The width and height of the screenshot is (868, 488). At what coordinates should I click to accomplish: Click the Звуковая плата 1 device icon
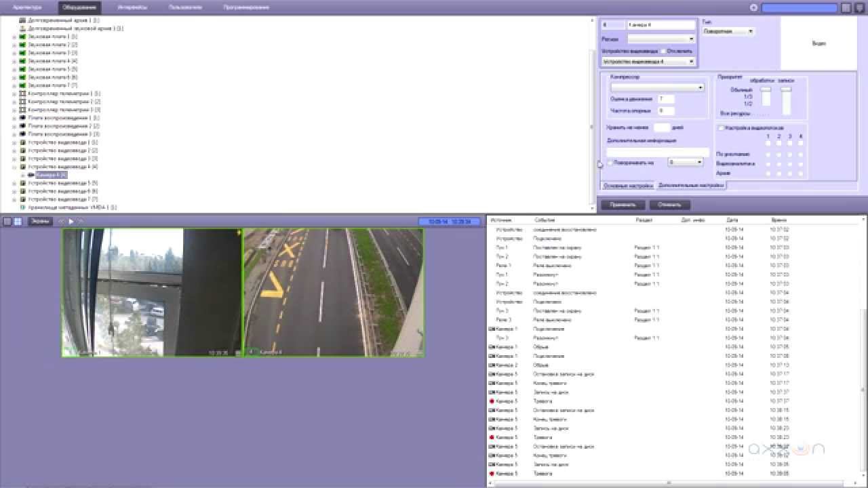pyautogui.click(x=22, y=37)
